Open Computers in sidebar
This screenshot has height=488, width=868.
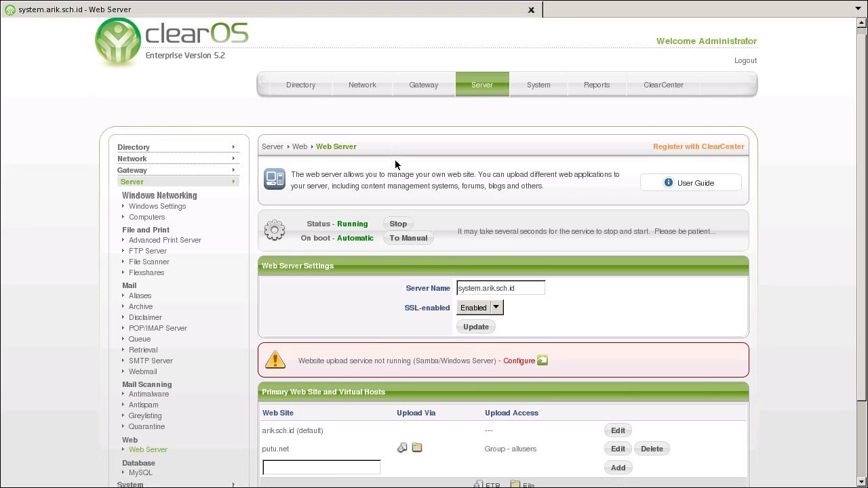tap(146, 217)
